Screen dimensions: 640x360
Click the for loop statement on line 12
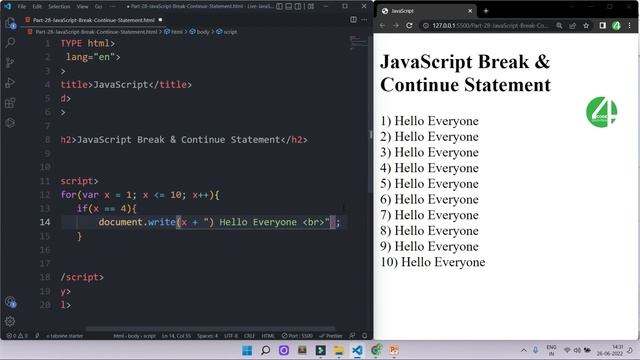click(140, 195)
